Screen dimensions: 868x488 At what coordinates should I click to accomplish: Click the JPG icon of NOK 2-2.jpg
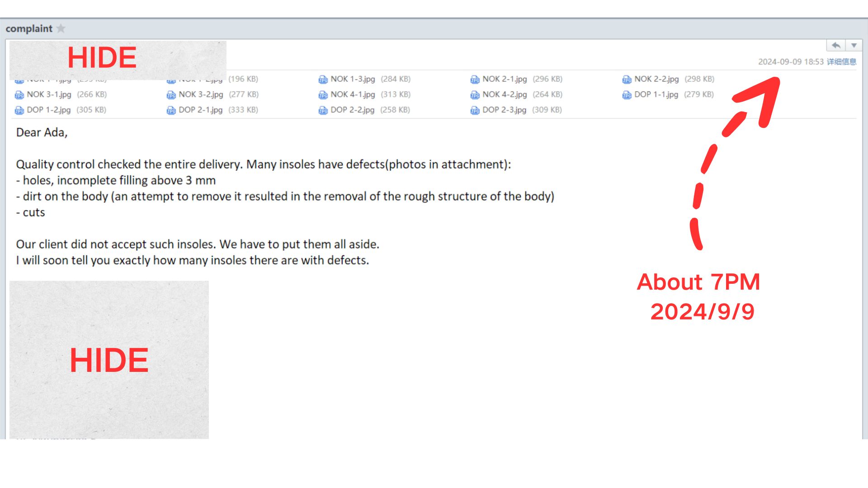click(x=627, y=80)
